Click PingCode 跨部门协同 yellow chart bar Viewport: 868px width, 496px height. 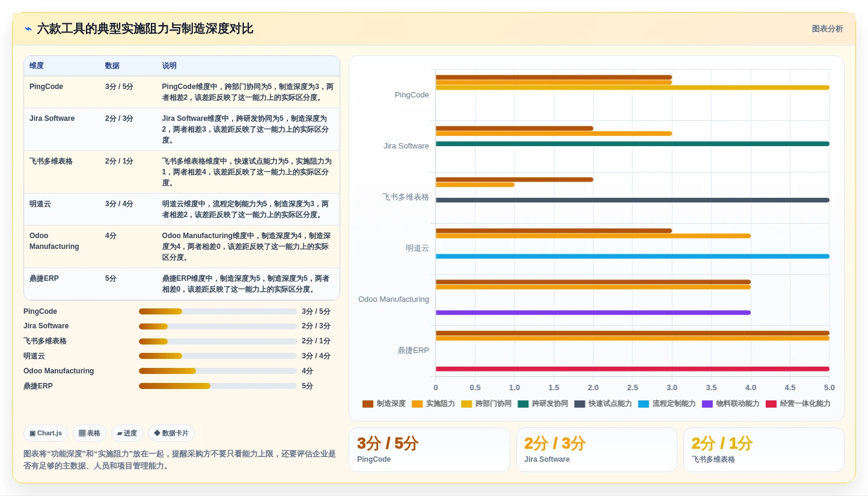tap(632, 88)
